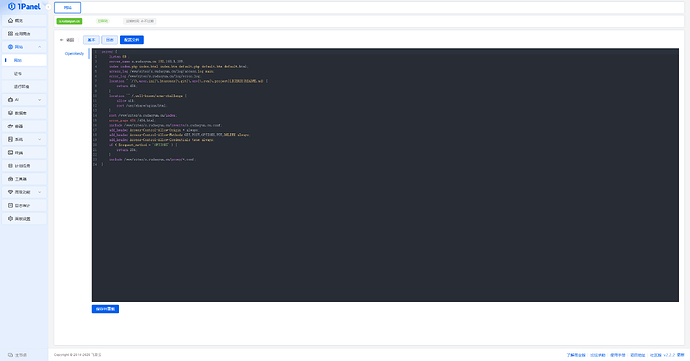The height and width of the screenshot is (361, 690).
Task: Expand the AI menu group
Action: 40,100
